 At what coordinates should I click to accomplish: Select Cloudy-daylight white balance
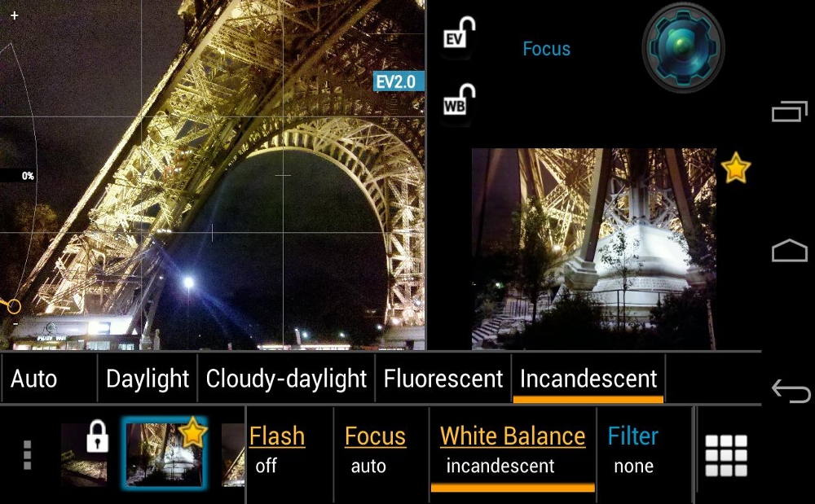click(x=286, y=378)
